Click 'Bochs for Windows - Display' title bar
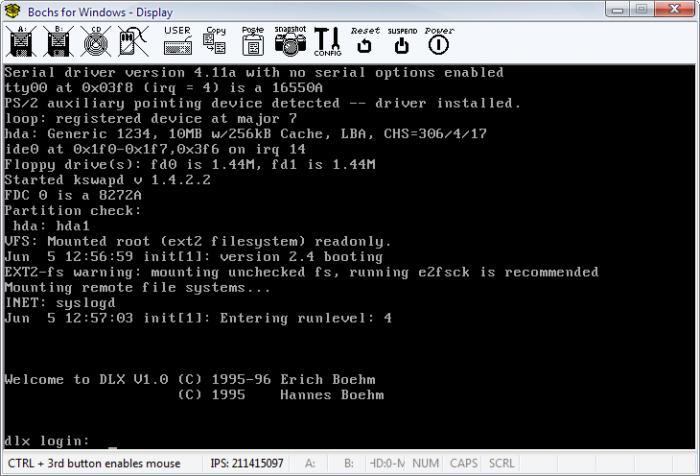This screenshot has width=700, height=476. pyautogui.click(x=100, y=12)
